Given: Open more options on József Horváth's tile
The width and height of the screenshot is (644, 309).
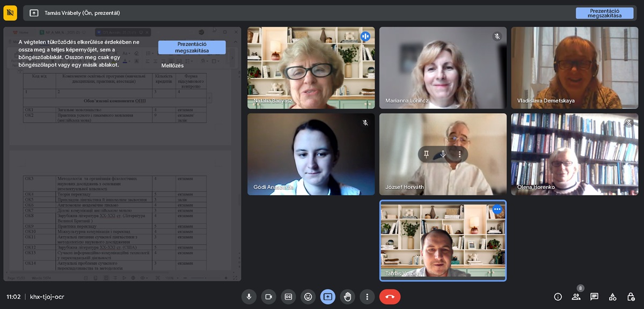Looking at the screenshot, I should tap(459, 154).
